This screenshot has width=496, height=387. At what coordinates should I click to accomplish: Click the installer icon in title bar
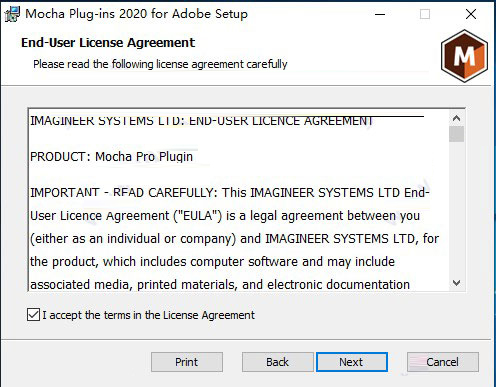tap(12, 14)
